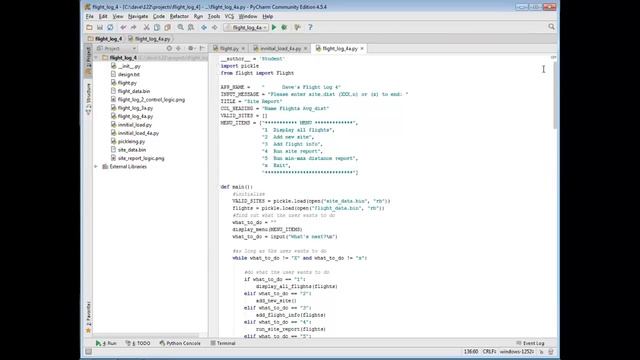Click flight_log_4a.py breadcrumb in navigation bar

tap(149, 39)
